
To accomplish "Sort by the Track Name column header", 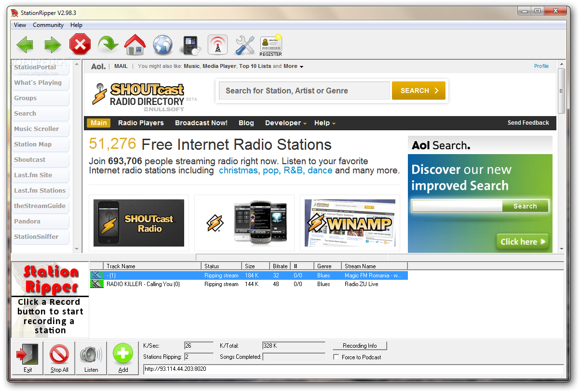I will click(x=152, y=266).
